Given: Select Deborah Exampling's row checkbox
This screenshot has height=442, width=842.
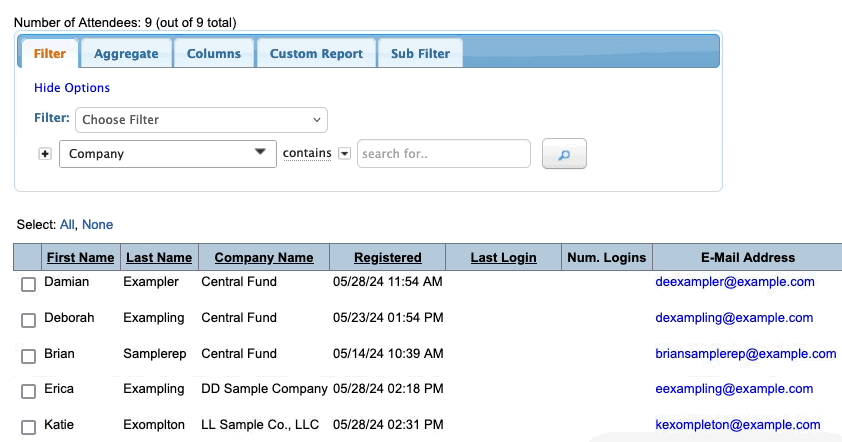Looking at the screenshot, I should pos(29,320).
